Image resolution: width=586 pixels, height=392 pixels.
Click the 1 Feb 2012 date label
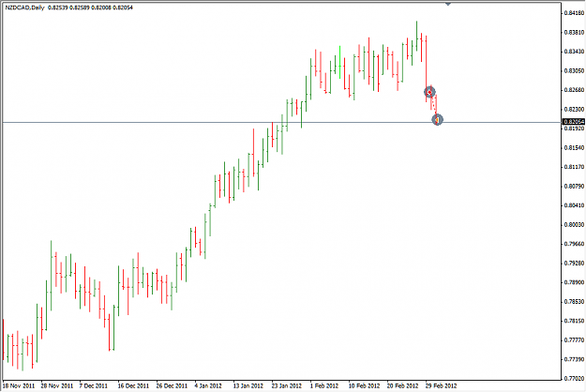click(324, 385)
